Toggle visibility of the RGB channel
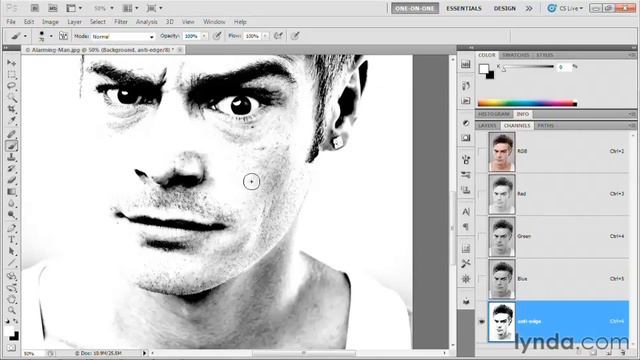 tap(482, 151)
